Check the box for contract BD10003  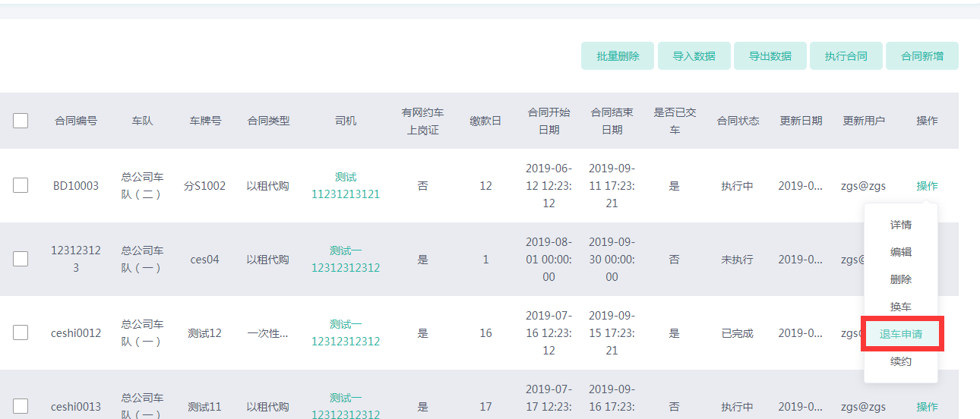coord(21,185)
